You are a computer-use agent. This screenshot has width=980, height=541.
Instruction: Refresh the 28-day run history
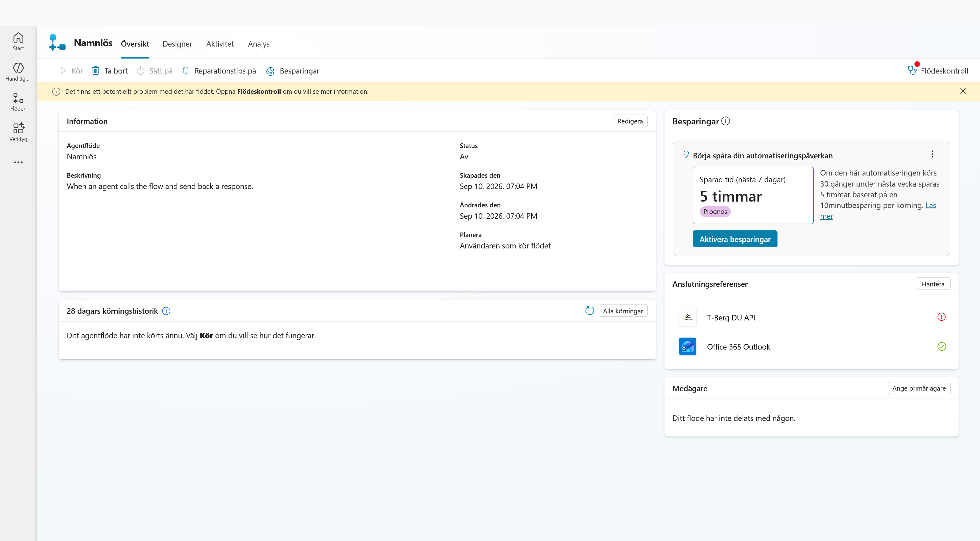pos(589,311)
